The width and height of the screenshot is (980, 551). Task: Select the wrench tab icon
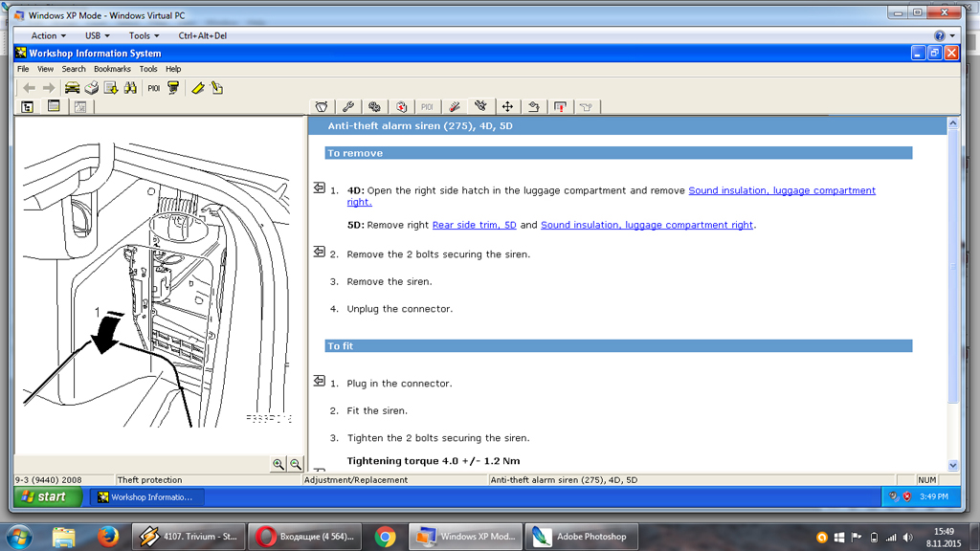(x=348, y=107)
